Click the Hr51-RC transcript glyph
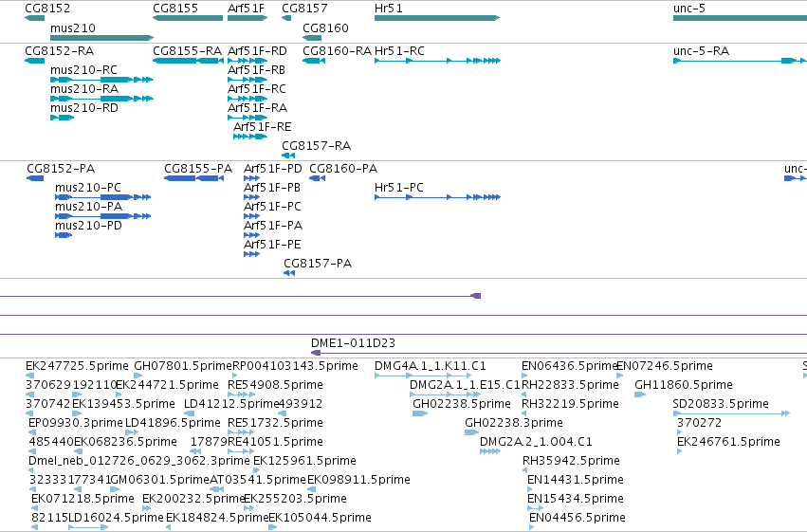 [x=437, y=61]
